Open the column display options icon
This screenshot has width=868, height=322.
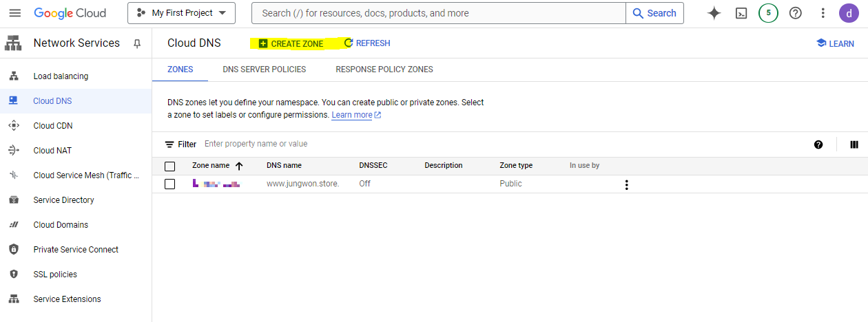pyautogui.click(x=854, y=144)
